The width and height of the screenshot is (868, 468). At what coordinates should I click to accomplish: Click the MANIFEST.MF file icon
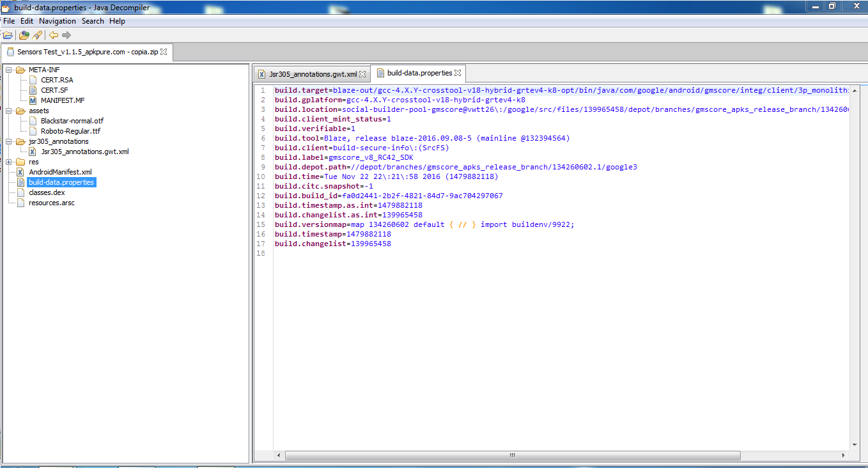pyautogui.click(x=33, y=100)
